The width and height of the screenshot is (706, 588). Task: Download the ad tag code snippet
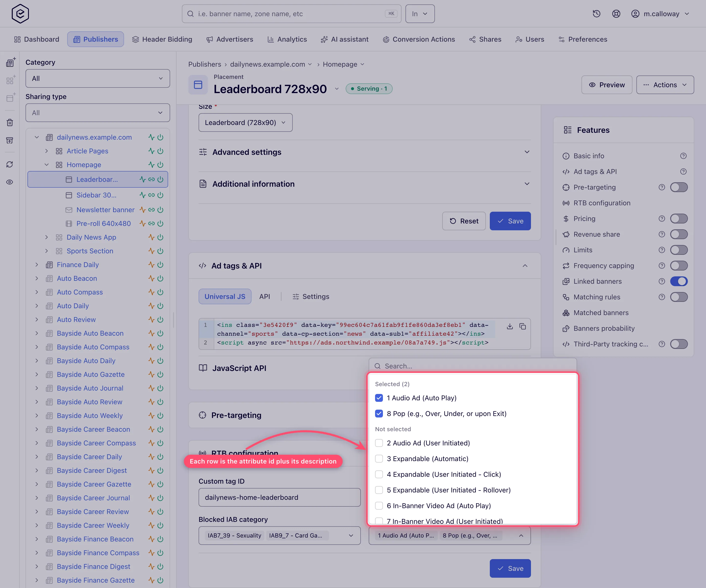pos(510,326)
